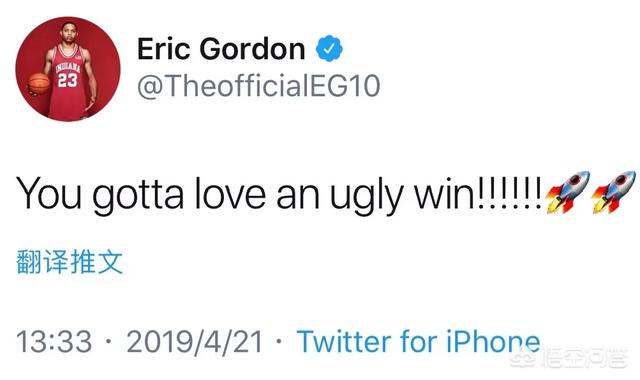Open the @TheofficialEG10 handle
This screenshot has width=640, height=380.
tap(259, 86)
